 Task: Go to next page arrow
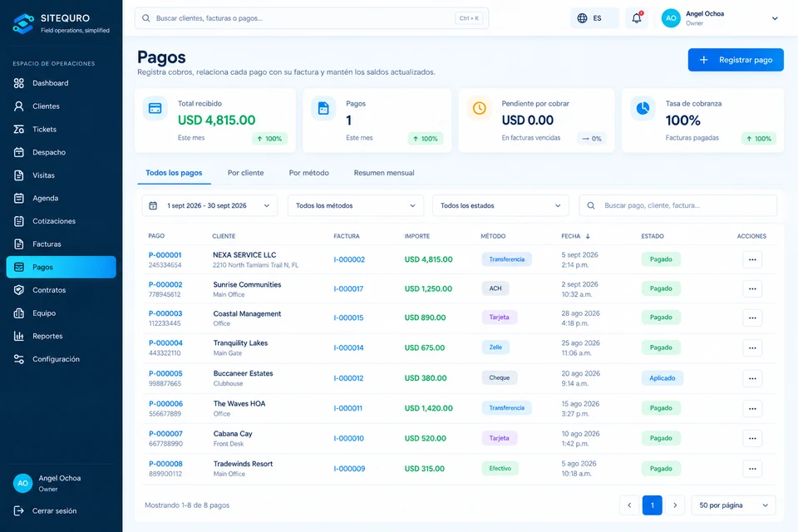click(675, 505)
